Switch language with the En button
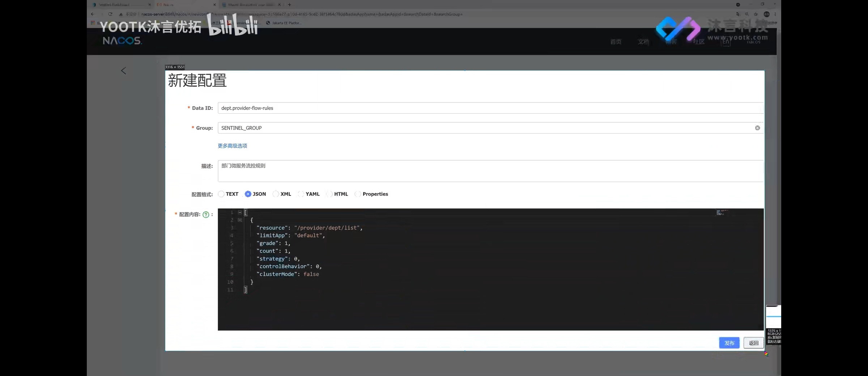The image size is (868, 376). (726, 42)
